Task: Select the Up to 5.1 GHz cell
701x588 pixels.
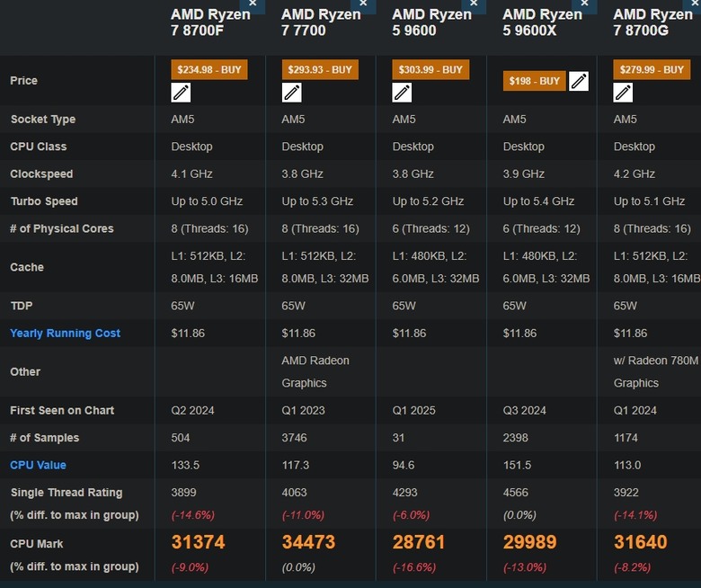Action: tap(649, 201)
